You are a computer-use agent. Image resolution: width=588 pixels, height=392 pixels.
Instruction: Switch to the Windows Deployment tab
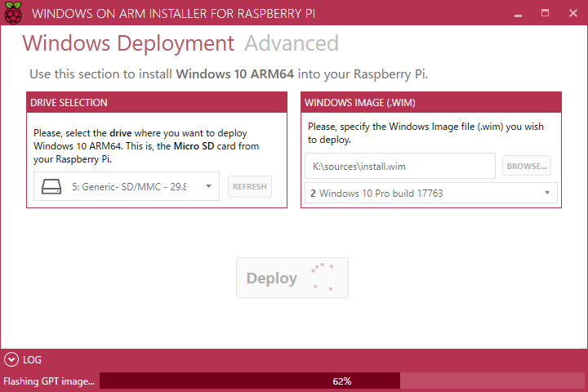(128, 43)
